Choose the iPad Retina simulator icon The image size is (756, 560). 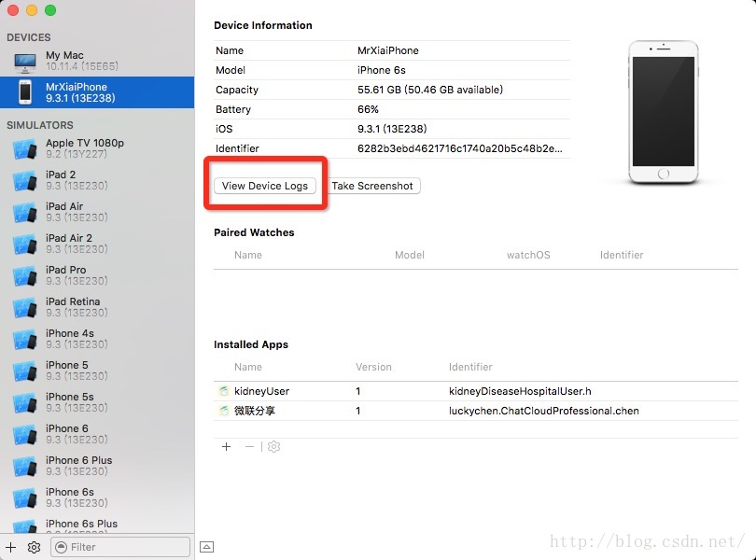coord(25,308)
